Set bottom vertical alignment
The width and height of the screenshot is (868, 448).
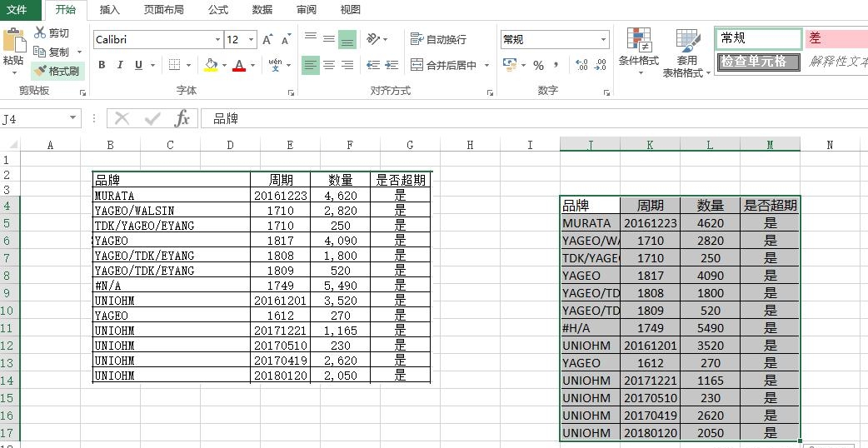[x=347, y=39]
